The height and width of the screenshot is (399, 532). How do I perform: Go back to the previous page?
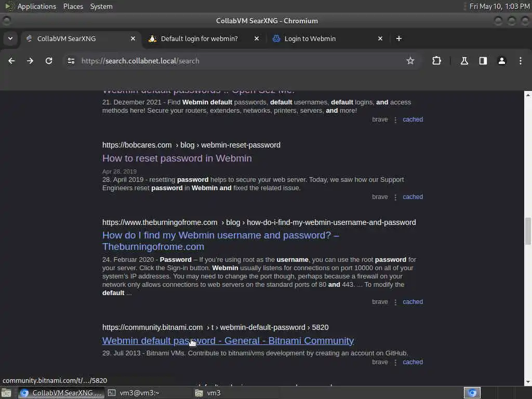11,61
